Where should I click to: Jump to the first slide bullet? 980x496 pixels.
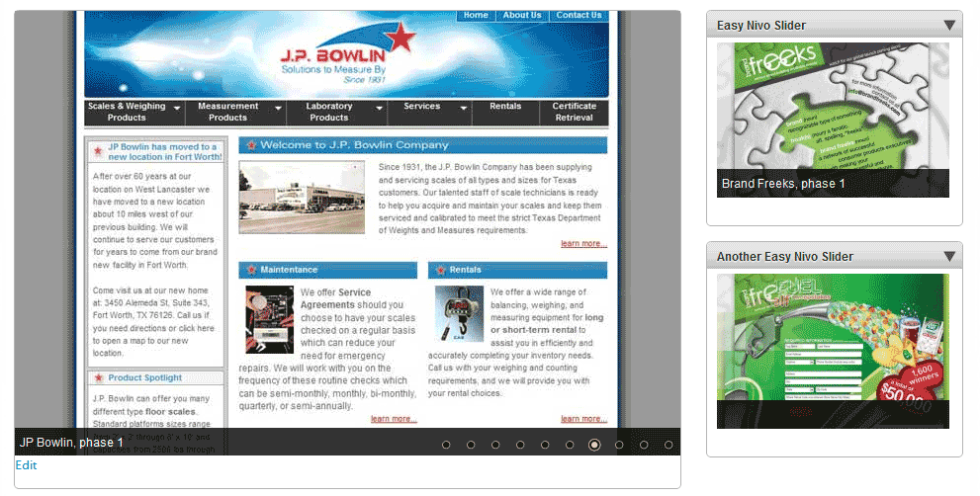(446, 445)
